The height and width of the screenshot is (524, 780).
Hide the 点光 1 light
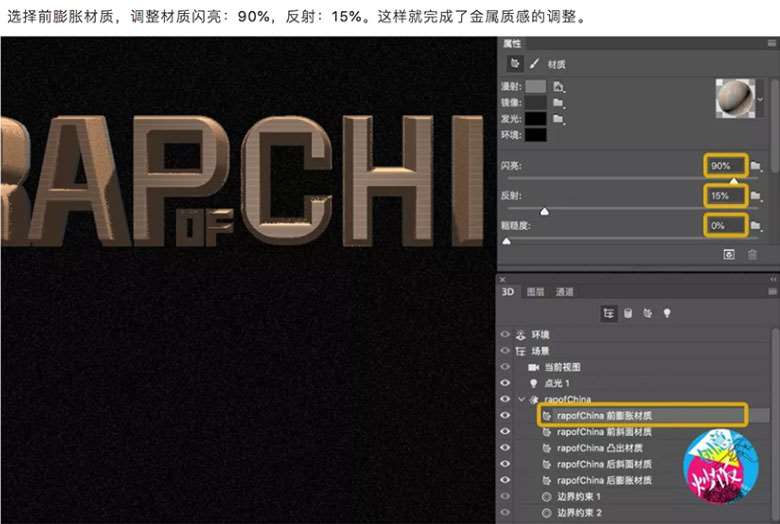(505, 383)
